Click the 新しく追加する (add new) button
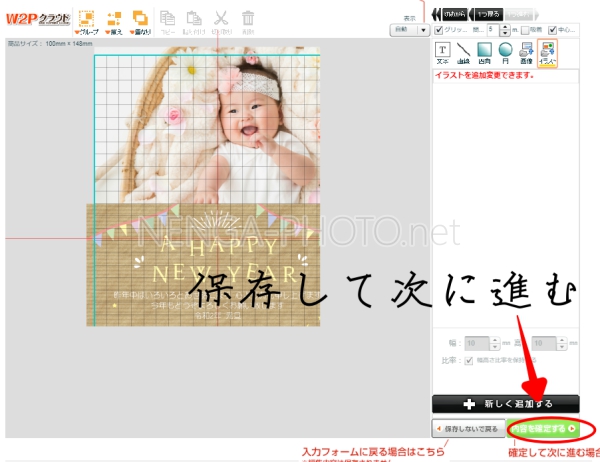600x462 pixels. pos(506,404)
